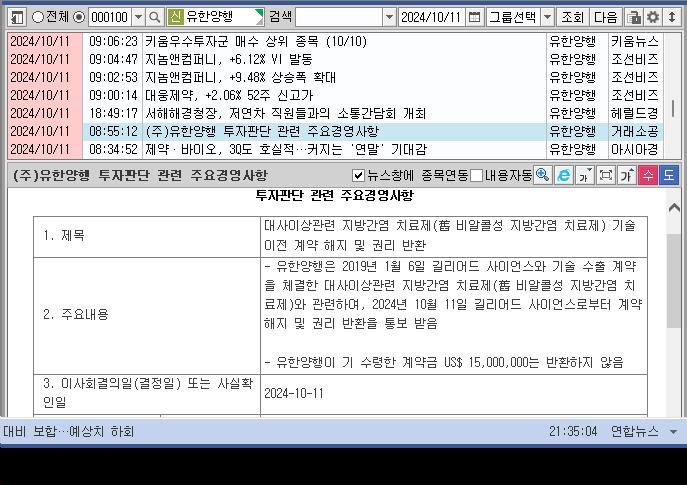Toggle the left side panel icon
The image size is (687, 485).
click(17, 18)
